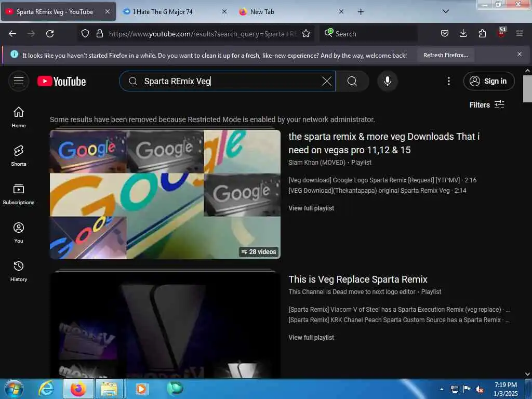Screen dimensions: 532x399
Task: Click the page vertical scrollbar thumb
Action: click(527, 88)
